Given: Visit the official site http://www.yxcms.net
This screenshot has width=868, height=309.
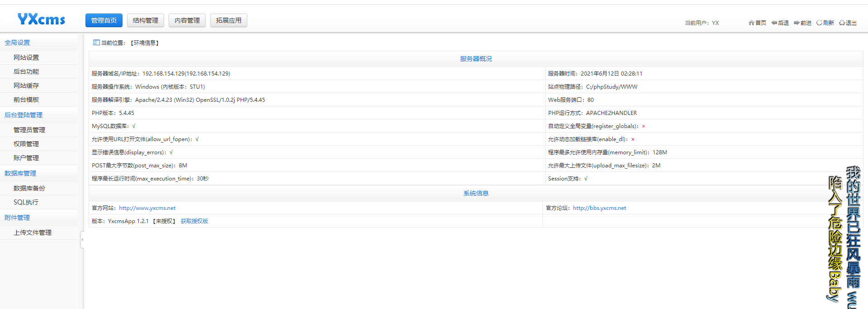Looking at the screenshot, I should point(147,208).
